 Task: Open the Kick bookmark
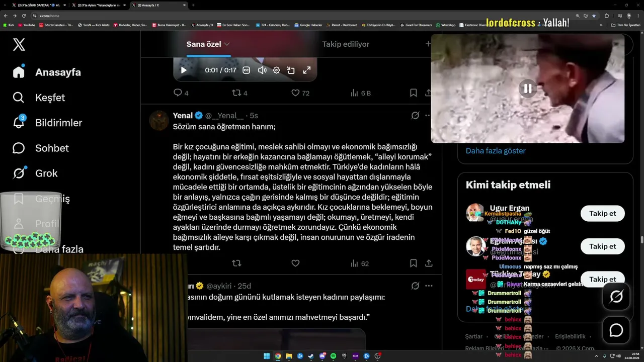(9, 25)
